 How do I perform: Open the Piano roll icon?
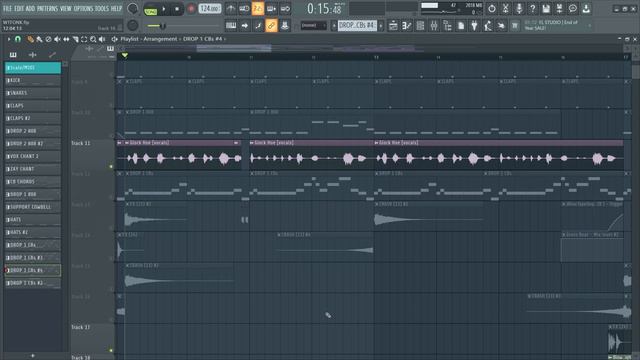pyautogui.click(x=407, y=26)
